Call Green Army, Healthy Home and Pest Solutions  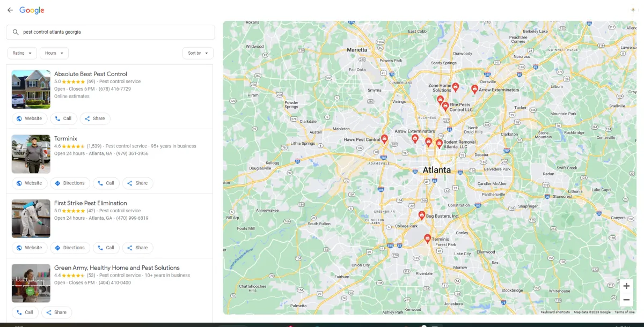point(25,313)
